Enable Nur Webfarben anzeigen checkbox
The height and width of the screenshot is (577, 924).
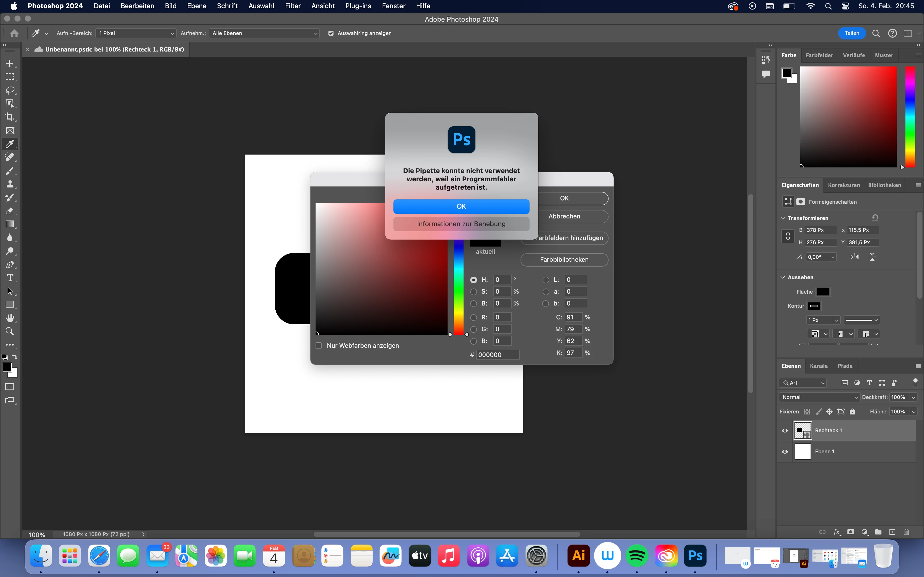point(319,345)
